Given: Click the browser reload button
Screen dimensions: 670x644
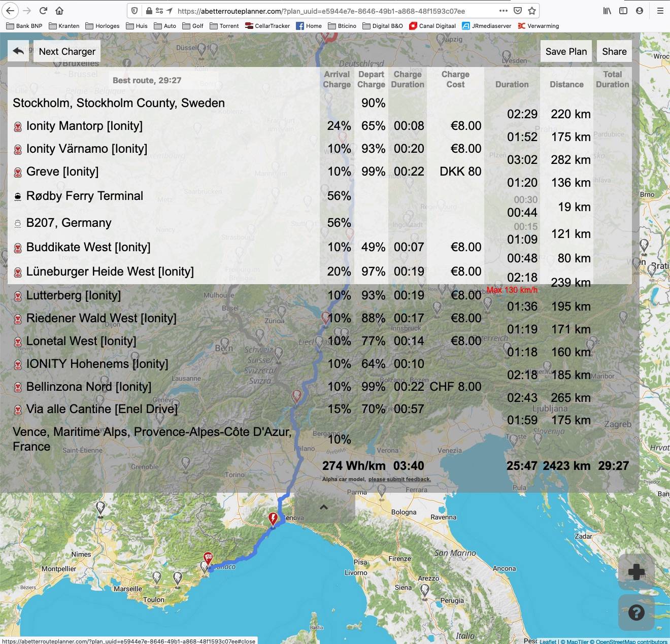Looking at the screenshot, I should click(43, 11).
